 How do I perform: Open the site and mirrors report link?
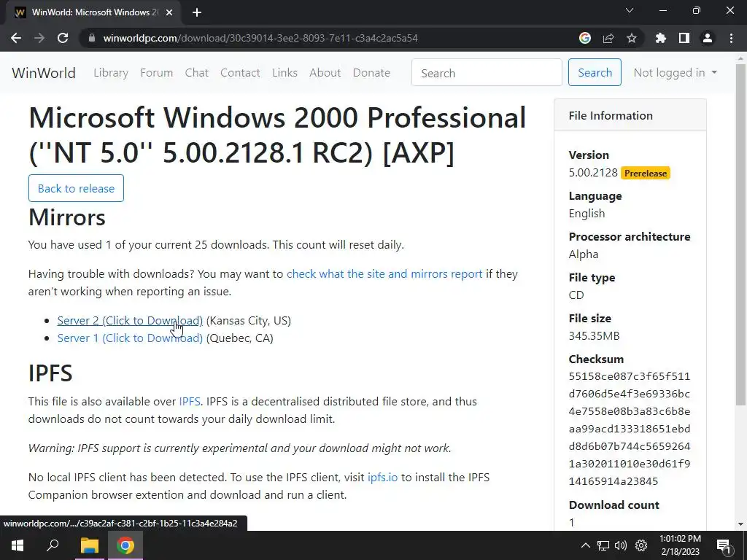click(384, 274)
